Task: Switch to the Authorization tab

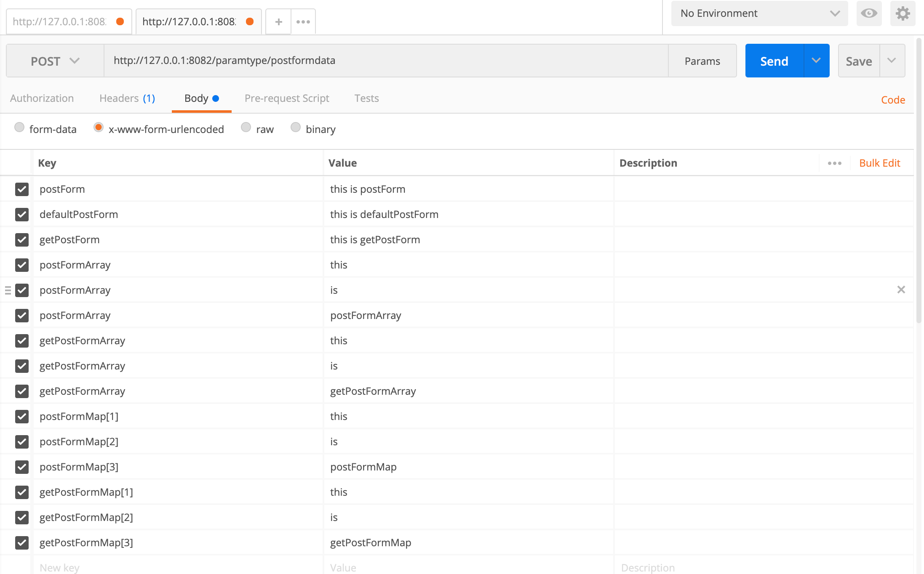Action: click(x=42, y=98)
